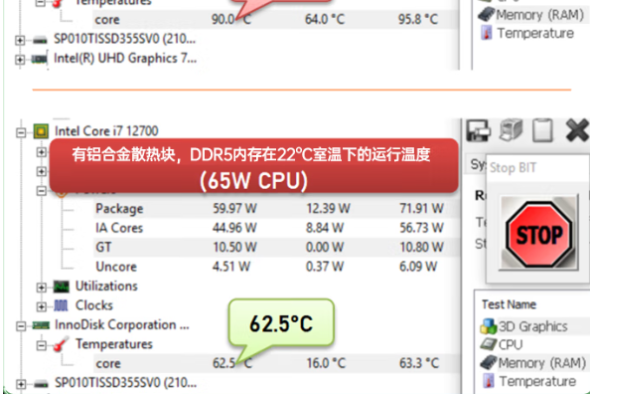Select the 3D Graphics test in lower list
This screenshot has height=396, width=618.
(534, 326)
